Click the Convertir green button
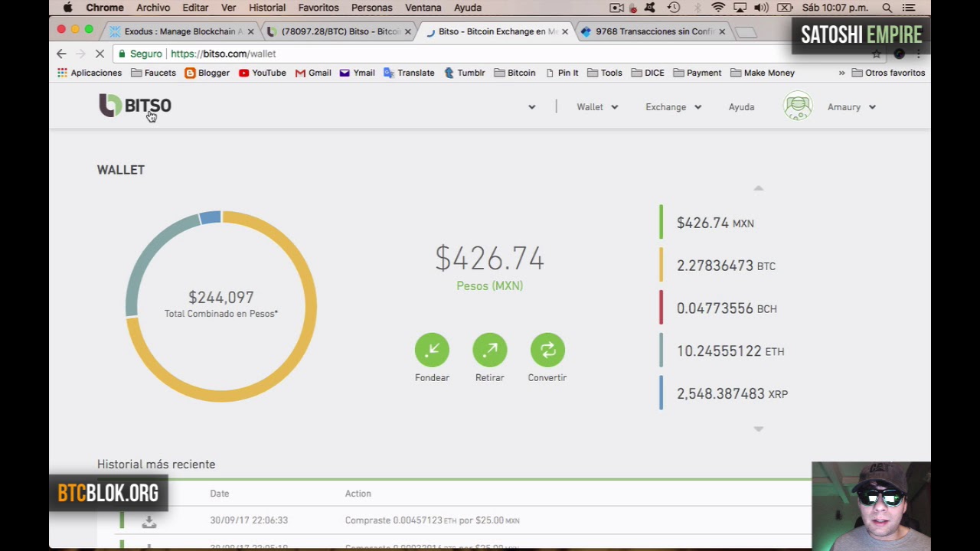 (x=547, y=350)
